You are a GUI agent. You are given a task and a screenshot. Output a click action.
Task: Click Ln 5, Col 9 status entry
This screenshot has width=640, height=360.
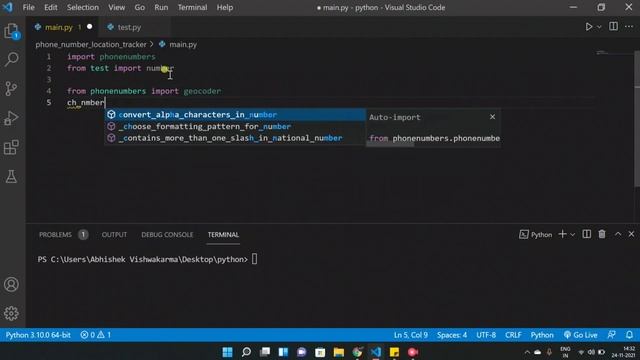click(411, 335)
